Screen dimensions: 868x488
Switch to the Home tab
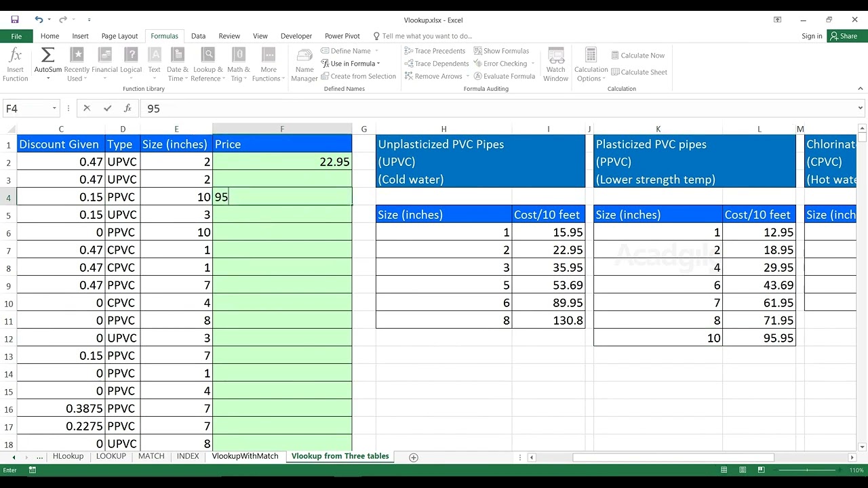[50, 36]
